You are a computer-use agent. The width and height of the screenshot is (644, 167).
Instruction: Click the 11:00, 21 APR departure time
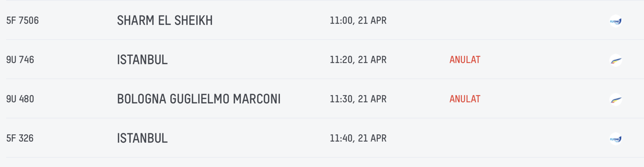tap(358, 20)
